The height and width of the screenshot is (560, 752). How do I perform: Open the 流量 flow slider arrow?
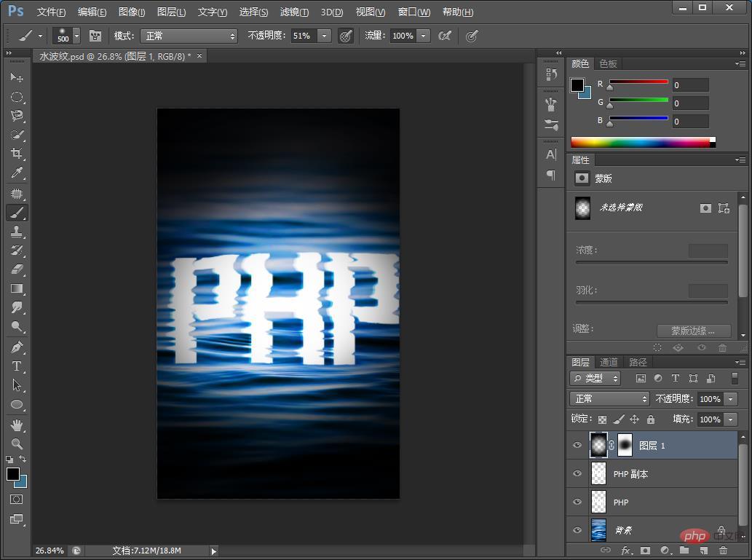[x=424, y=36]
